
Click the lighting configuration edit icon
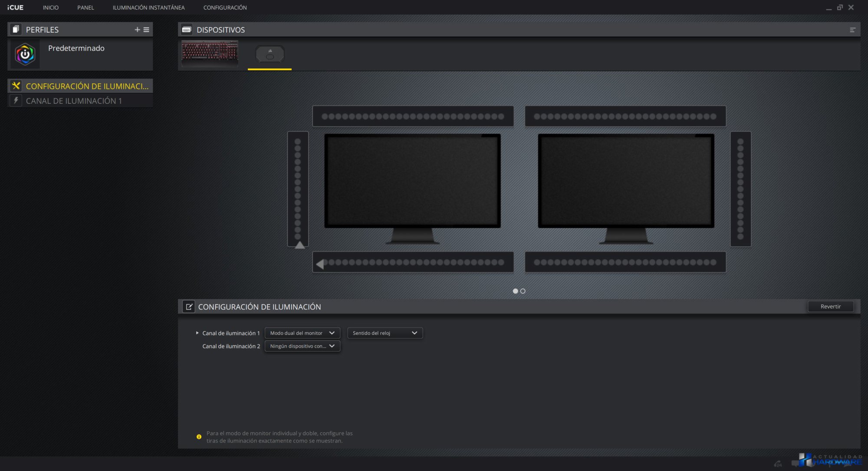189,306
